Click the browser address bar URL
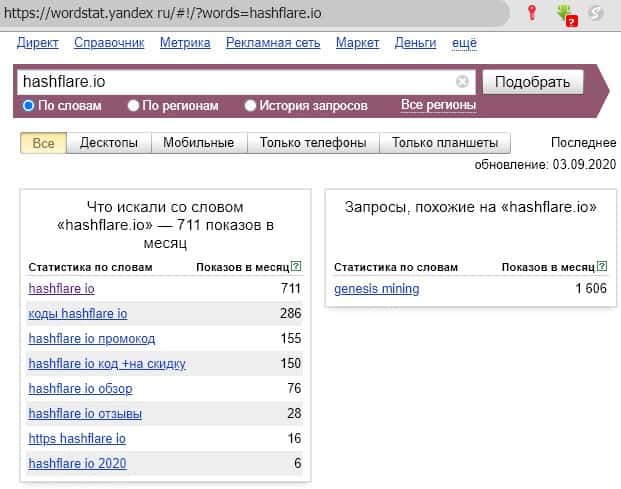 [163, 13]
